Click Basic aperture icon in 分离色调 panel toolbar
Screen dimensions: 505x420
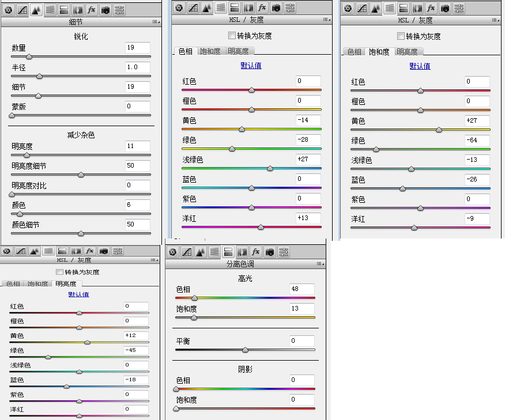[173, 252]
